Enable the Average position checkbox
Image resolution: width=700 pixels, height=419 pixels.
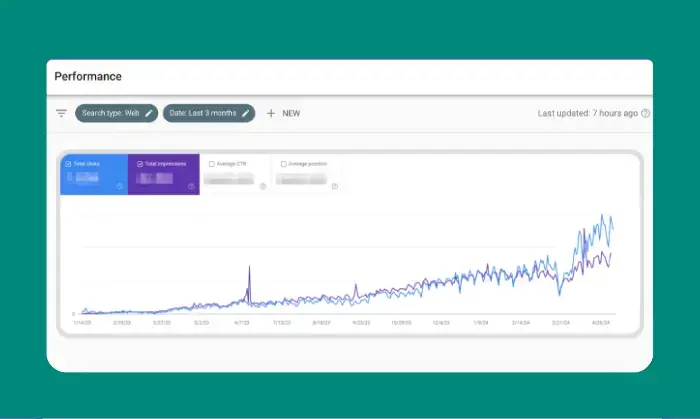tap(284, 163)
